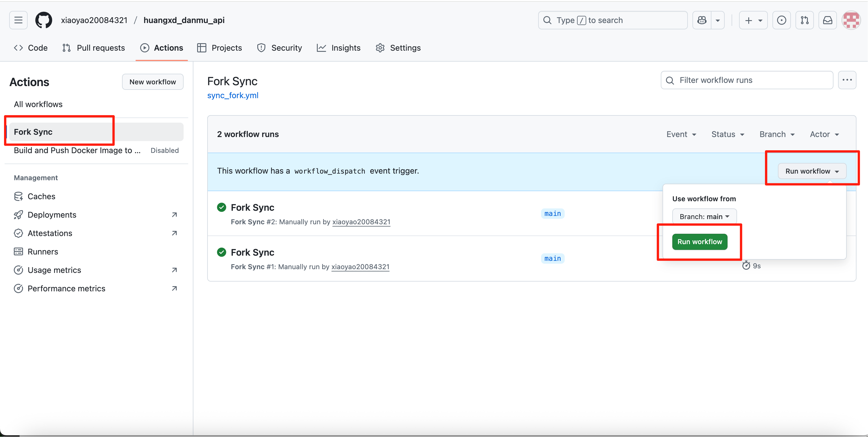
Task: Click success check icon for Fork Sync #1
Action: pyautogui.click(x=222, y=252)
